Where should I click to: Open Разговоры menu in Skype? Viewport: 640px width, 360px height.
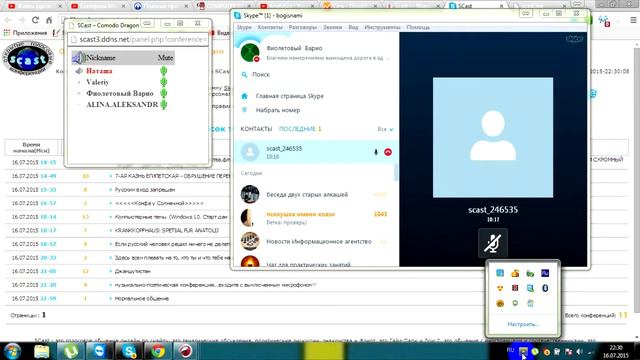pos(302,27)
